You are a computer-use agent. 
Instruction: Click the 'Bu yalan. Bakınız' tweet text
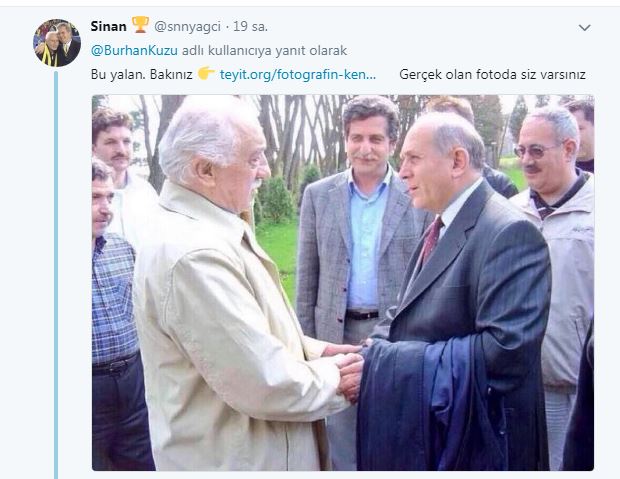point(142,74)
